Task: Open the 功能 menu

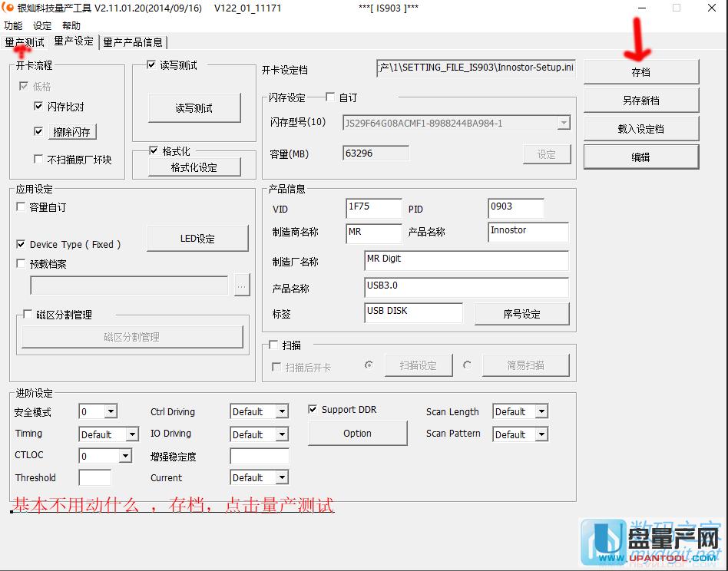Action: 12,25
